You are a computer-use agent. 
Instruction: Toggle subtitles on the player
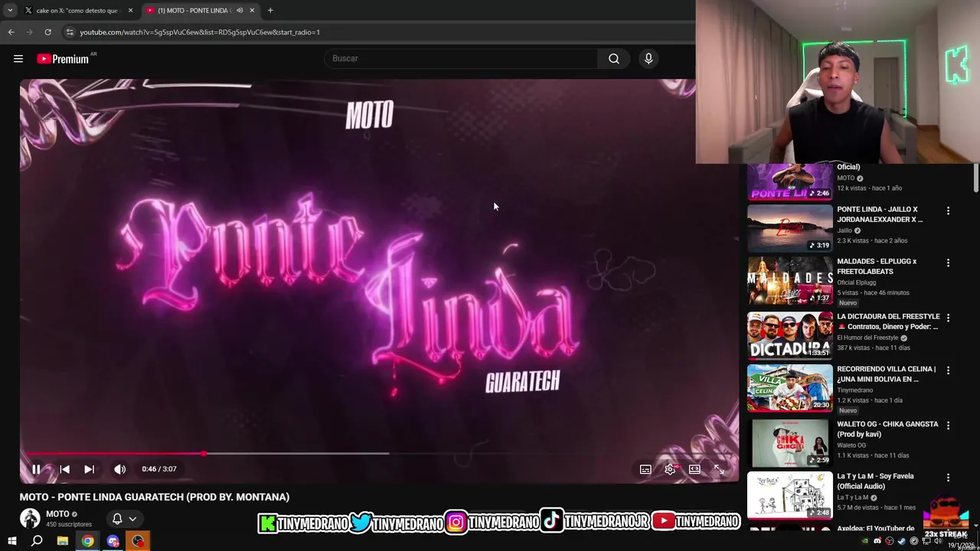[x=645, y=469]
